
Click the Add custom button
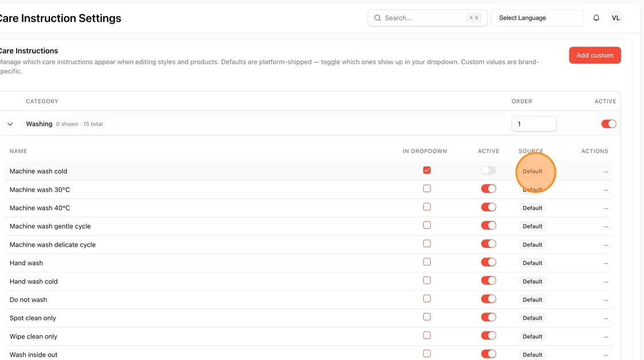click(x=595, y=55)
